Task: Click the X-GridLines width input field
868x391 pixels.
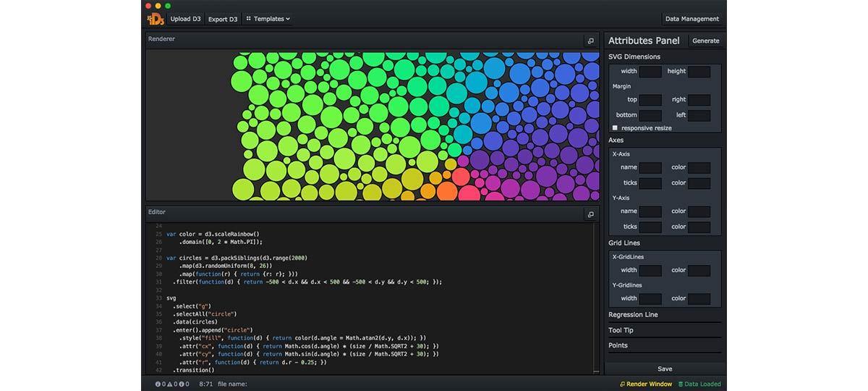Action: coord(650,271)
